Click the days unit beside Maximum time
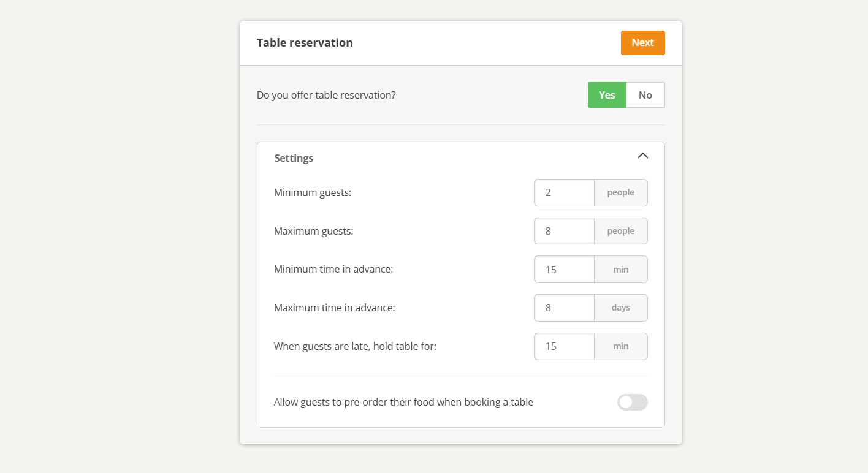This screenshot has height=473, width=868. [x=620, y=308]
